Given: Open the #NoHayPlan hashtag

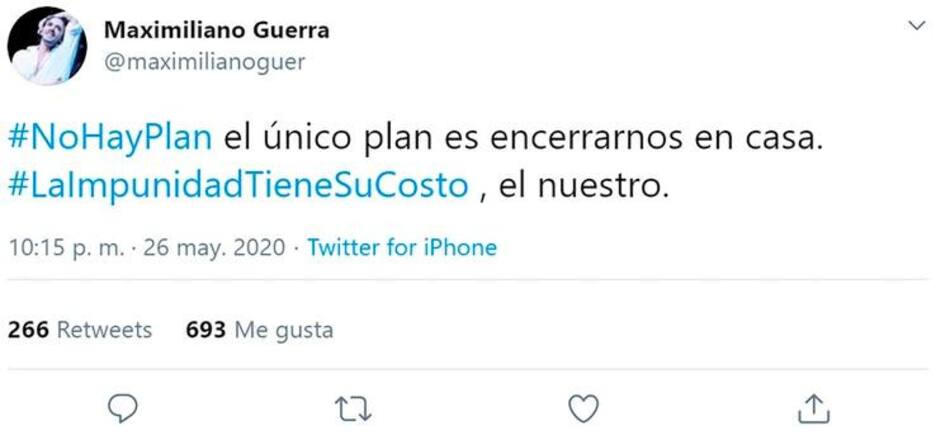Looking at the screenshot, I should pos(110,138).
